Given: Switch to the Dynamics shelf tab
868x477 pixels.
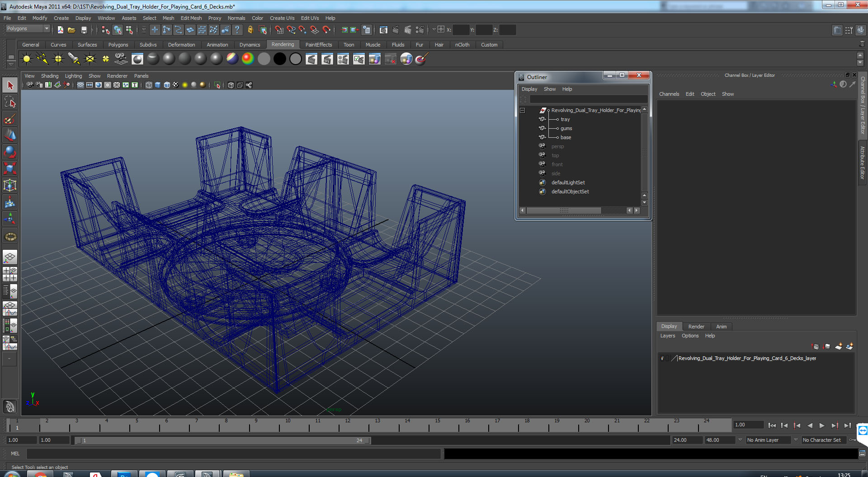Looking at the screenshot, I should click(x=250, y=45).
